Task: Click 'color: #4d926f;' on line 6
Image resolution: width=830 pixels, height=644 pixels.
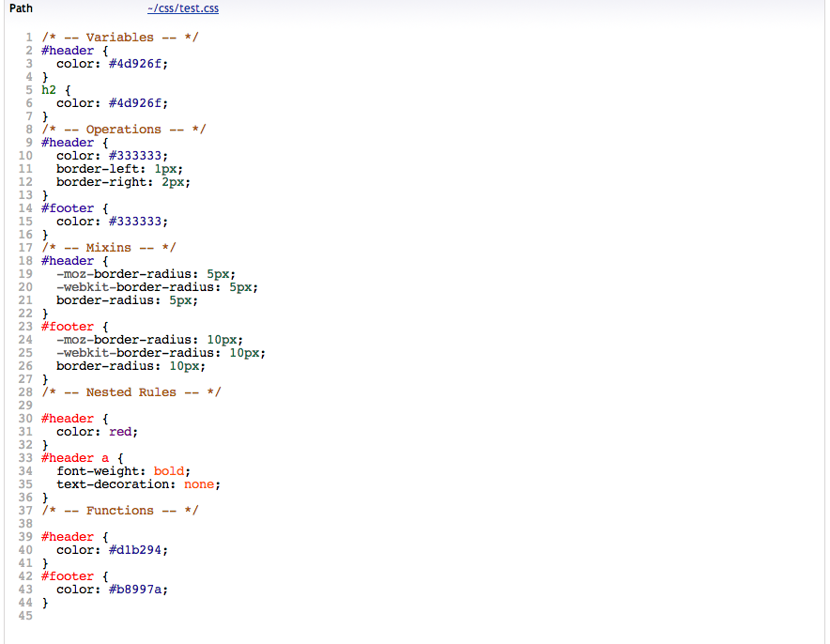Action: pyautogui.click(x=113, y=103)
